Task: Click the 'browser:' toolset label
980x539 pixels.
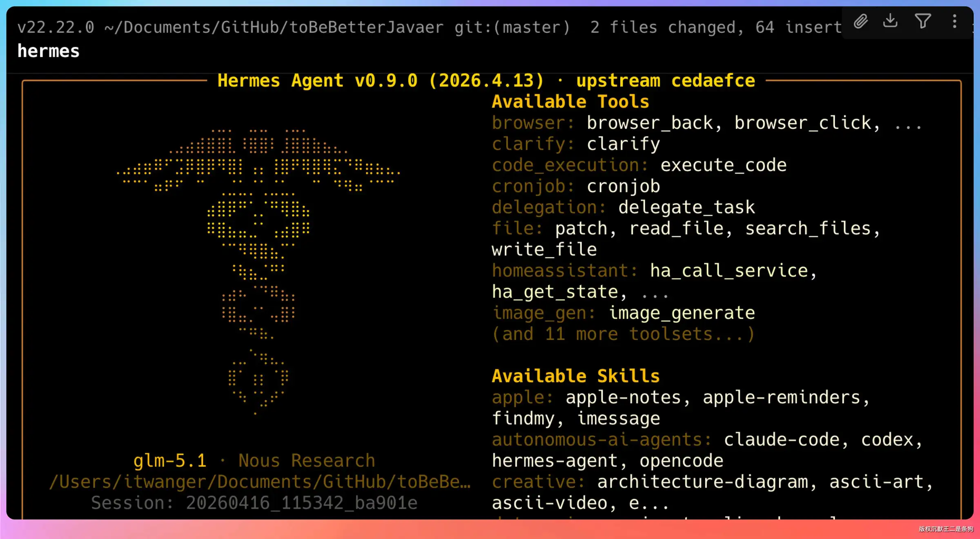Action: (x=533, y=123)
